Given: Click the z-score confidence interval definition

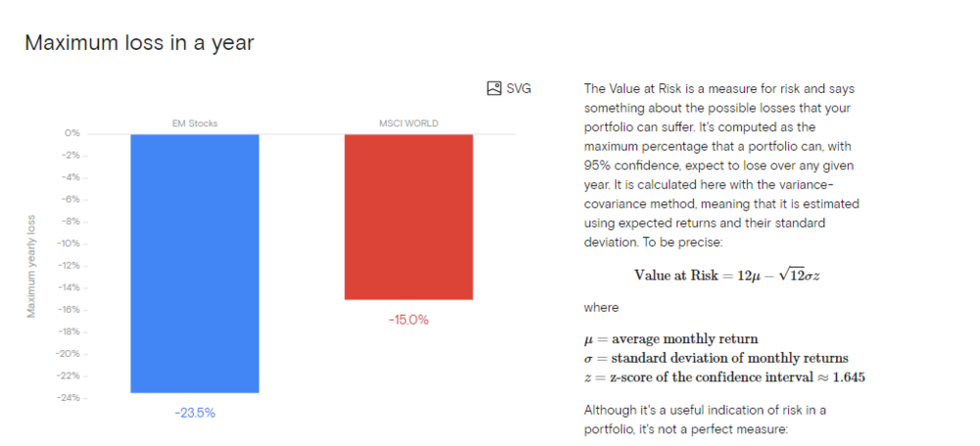Looking at the screenshot, I should pos(723,377).
